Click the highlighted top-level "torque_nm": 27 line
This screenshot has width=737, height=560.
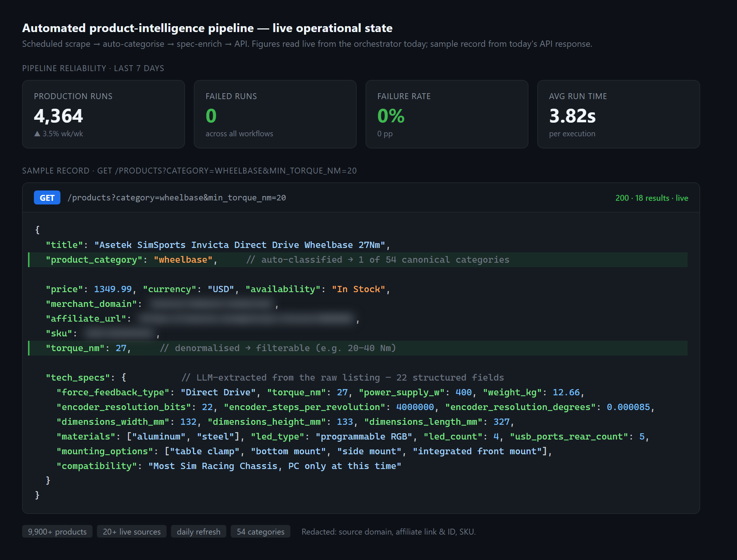[x=358, y=348]
